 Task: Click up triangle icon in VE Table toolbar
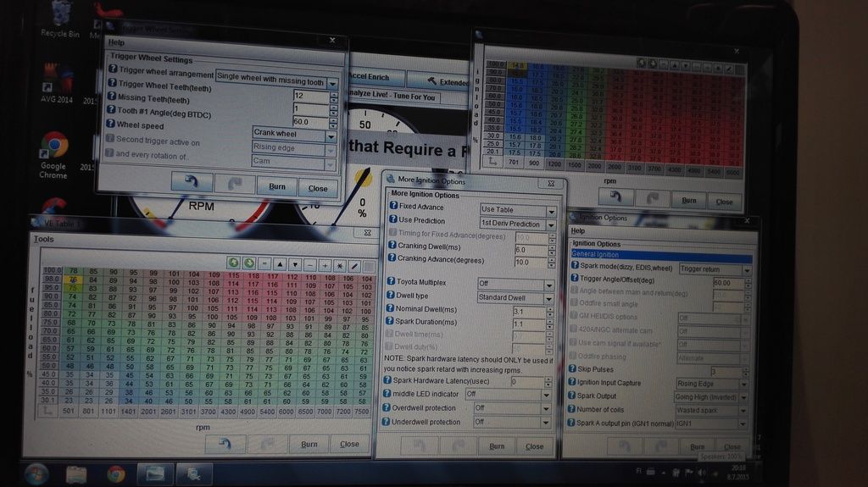280,264
